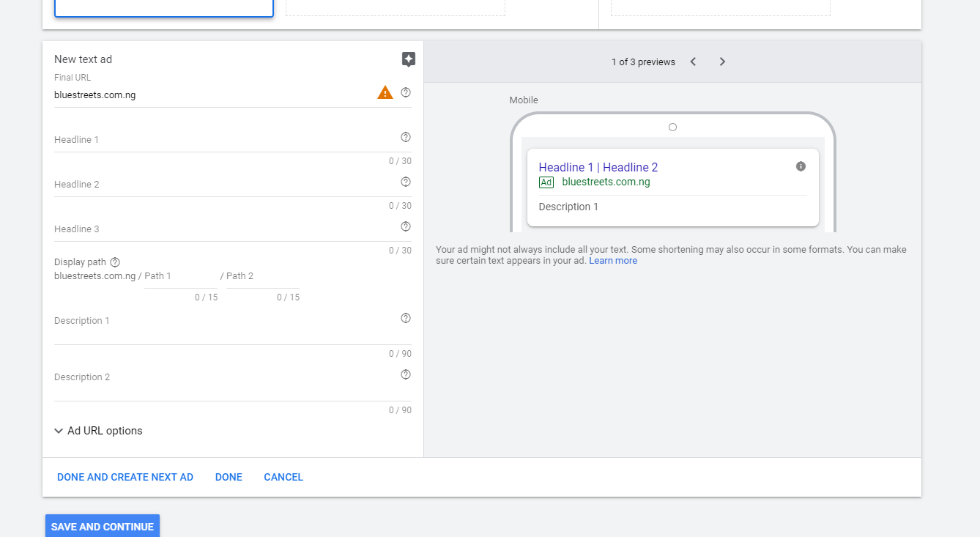Click the orange warning icon beside Final URL
The width and height of the screenshot is (980, 537).
[x=385, y=92]
